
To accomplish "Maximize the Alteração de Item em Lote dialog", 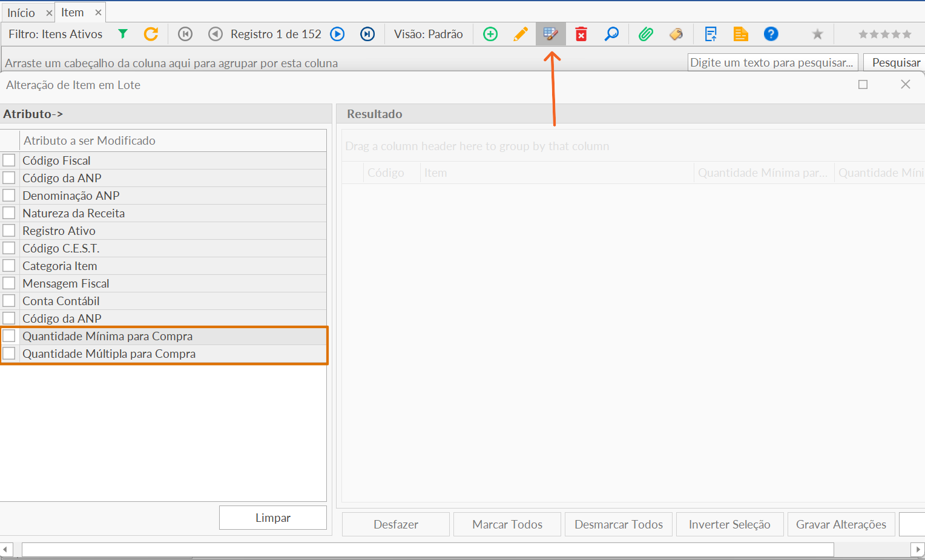I will point(863,85).
